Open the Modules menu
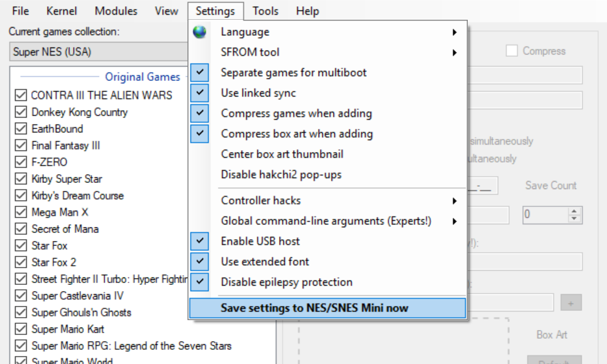607x364 pixels. pyautogui.click(x=116, y=11)
